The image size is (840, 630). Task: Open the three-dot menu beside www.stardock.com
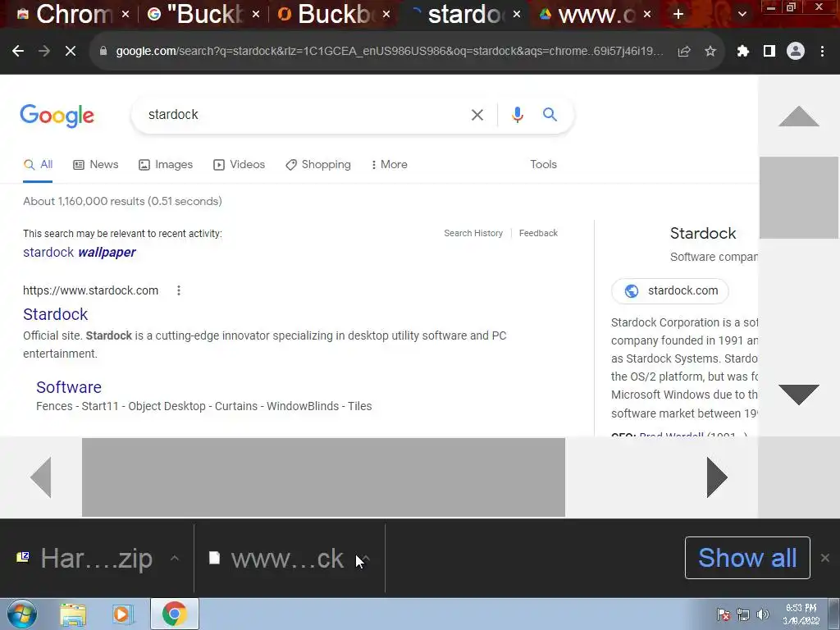pyautogui.click(x=179, y=290)
